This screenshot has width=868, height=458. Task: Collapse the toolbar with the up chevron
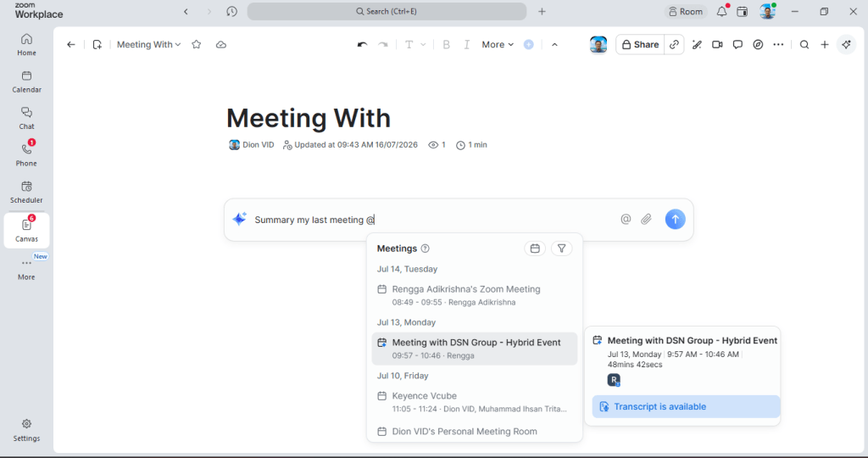554,45
